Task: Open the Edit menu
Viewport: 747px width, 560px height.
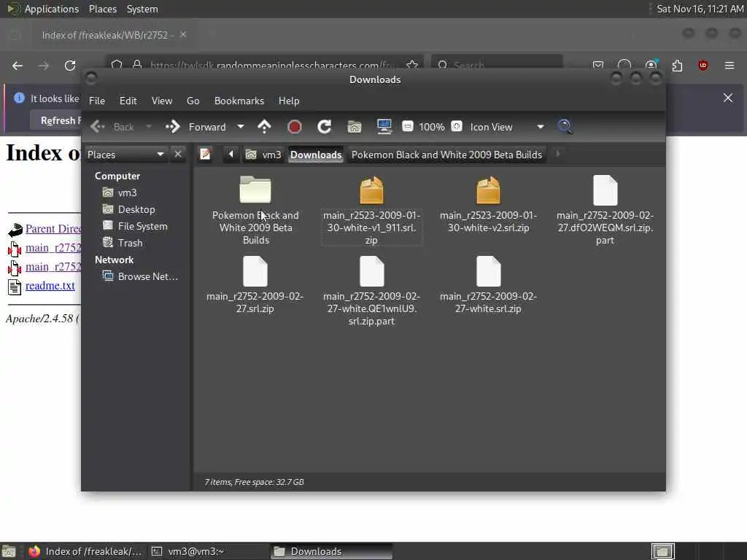Action: (128, 101)
